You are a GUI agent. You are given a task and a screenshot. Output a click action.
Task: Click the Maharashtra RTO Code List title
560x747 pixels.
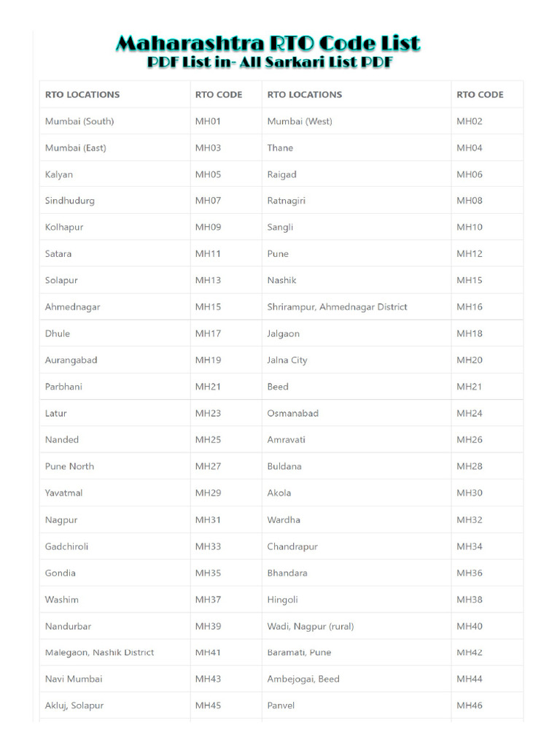pos(268,44)
